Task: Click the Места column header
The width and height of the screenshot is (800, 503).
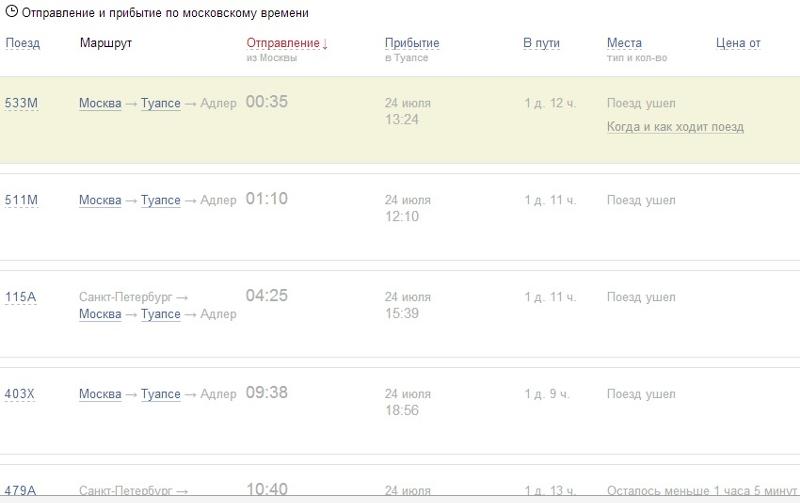Action: (x=624, y=43)
